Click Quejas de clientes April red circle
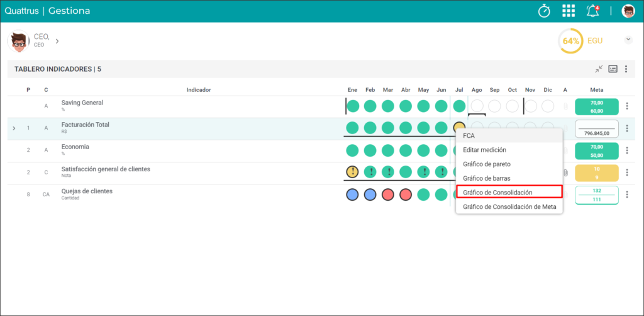Screen dimensions: 644x316 pyautogui.click(x=406, y=195)
